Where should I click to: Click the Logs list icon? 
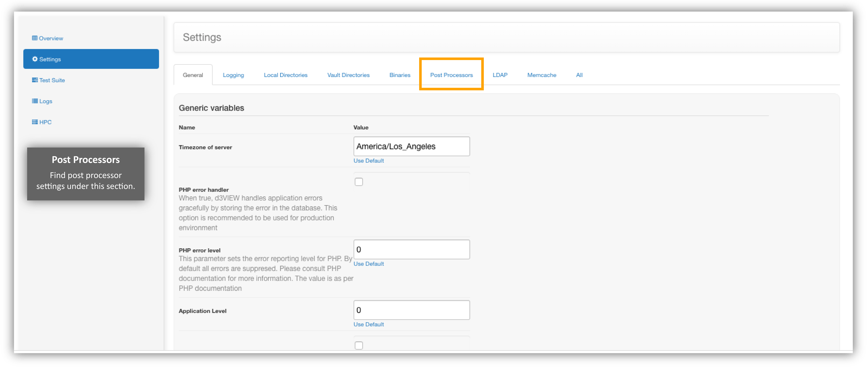35,101
